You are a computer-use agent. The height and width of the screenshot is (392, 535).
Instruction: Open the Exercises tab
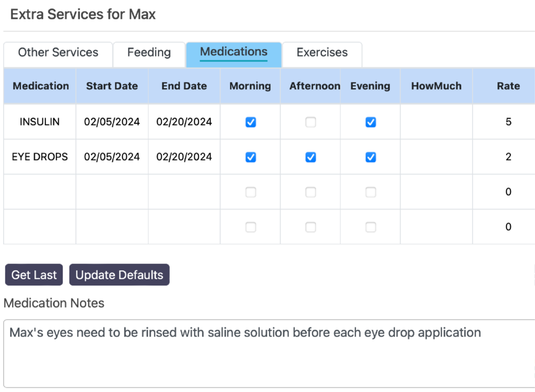coord(322,52)
